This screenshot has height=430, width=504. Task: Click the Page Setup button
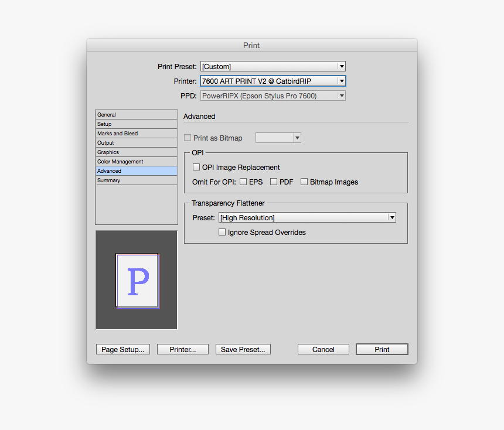(123, 349)
